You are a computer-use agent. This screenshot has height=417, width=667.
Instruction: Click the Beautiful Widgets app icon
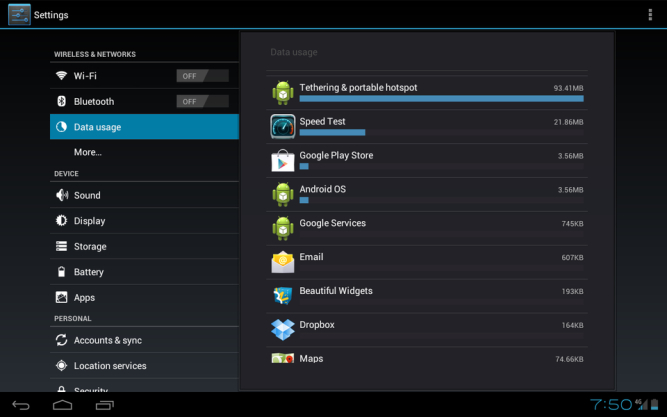(283, 296)
